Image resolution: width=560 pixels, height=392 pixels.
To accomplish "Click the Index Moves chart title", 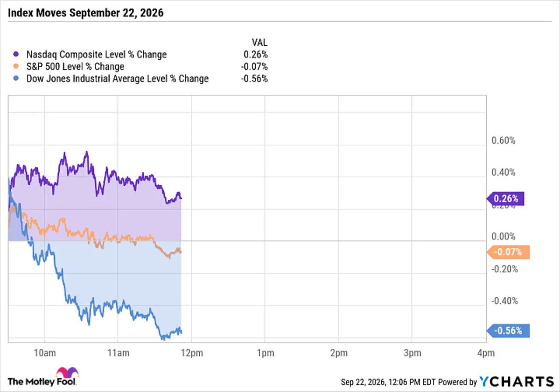I will tap(86, 13).
